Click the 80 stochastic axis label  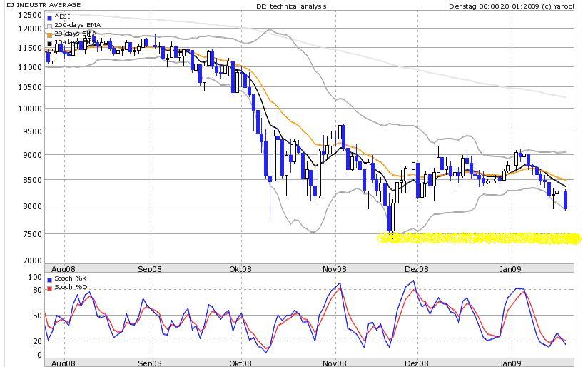(37, 290)
